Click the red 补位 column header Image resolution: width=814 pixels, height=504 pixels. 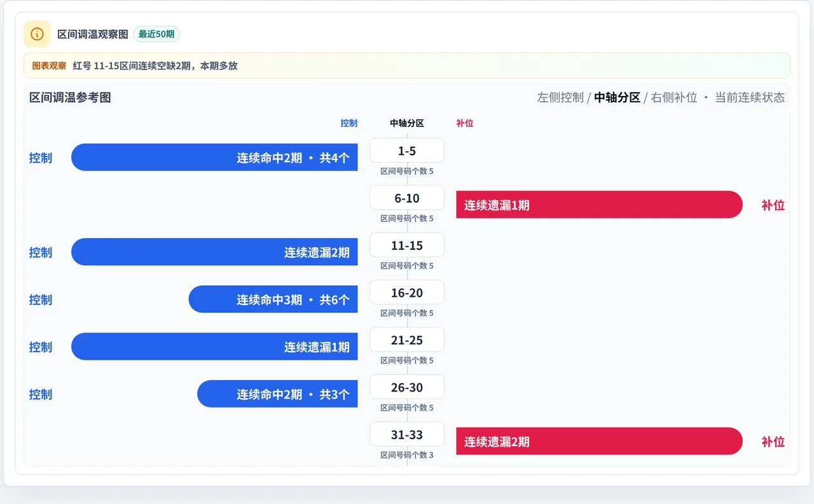coord(465,123)
